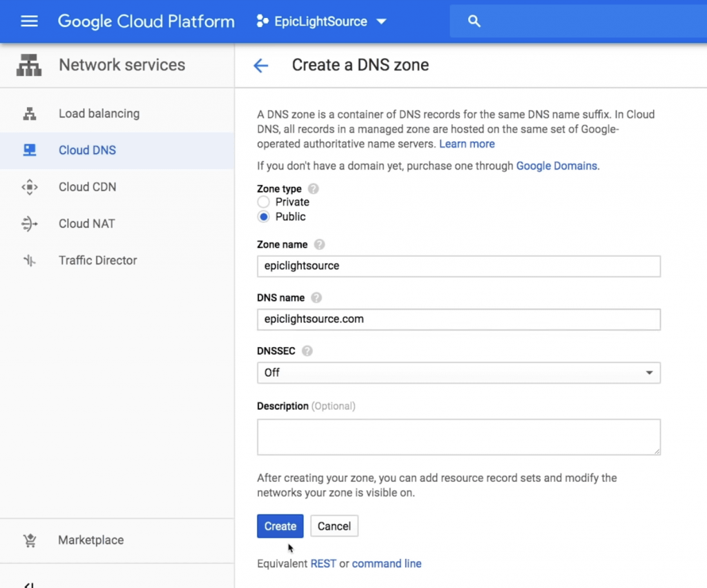
Task: Click into the Description text area
Action: pos(458,437)
